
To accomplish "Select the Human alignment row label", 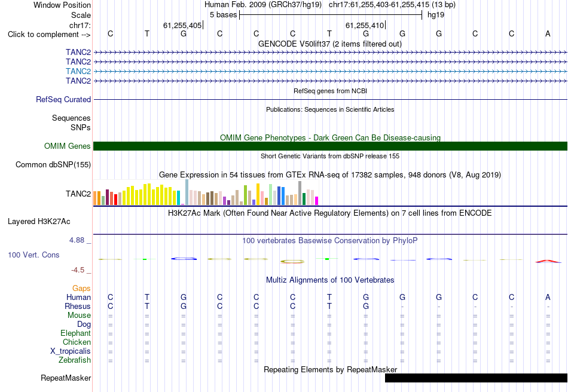I will [78, 297].
